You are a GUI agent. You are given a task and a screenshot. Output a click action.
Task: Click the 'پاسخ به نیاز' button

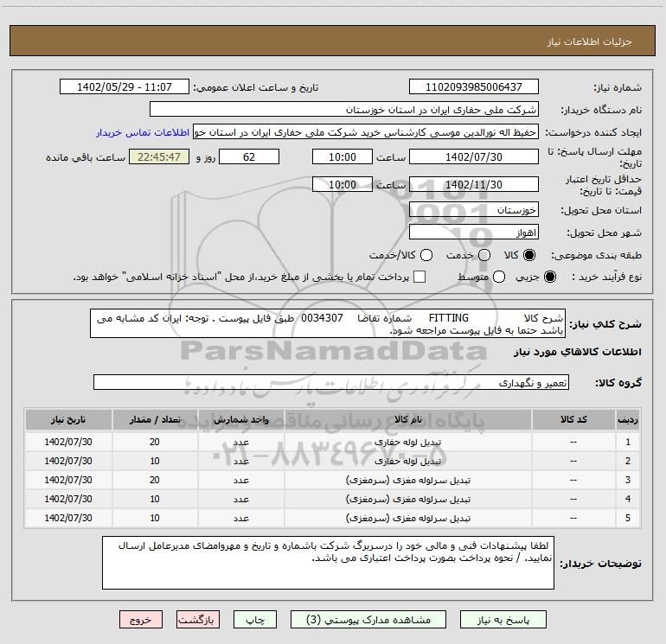(x=504, y=620)
